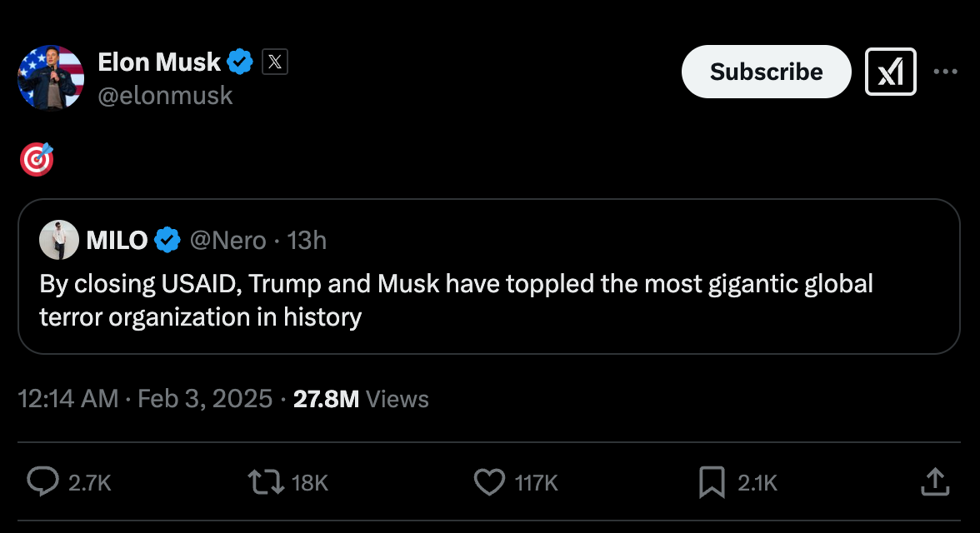
Task: Click MILO's verified badge
Action: click(x=168, y=241)
